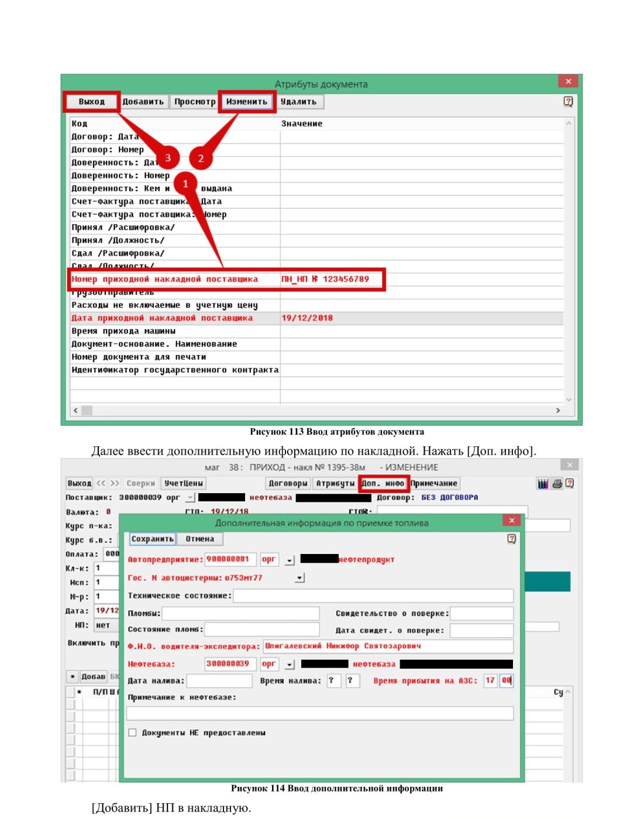Select row Документ-основание. Наименование
The width and height of the screenshot is (644, 819).
click(316, 344)
